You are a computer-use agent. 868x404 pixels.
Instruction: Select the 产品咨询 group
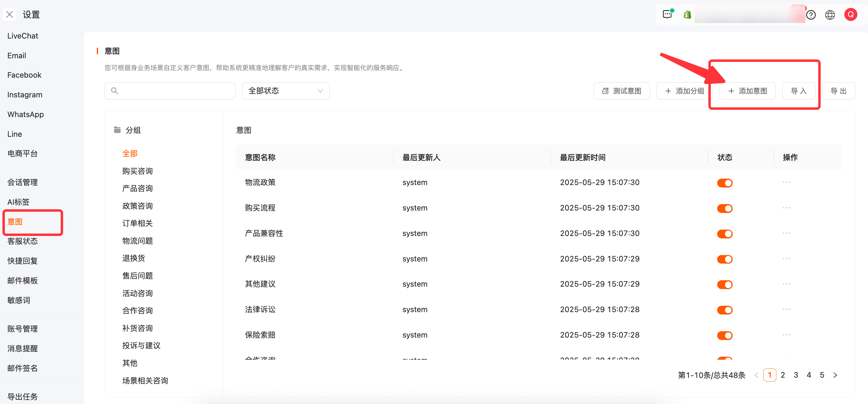137,189
